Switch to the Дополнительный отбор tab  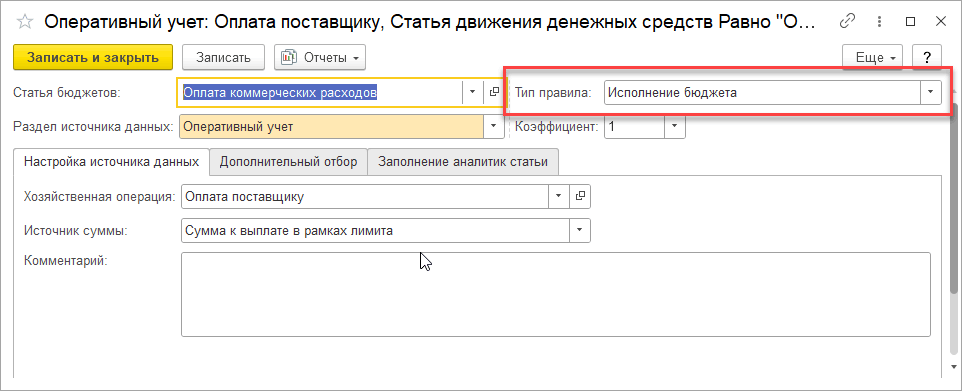[x=288, y=162]
